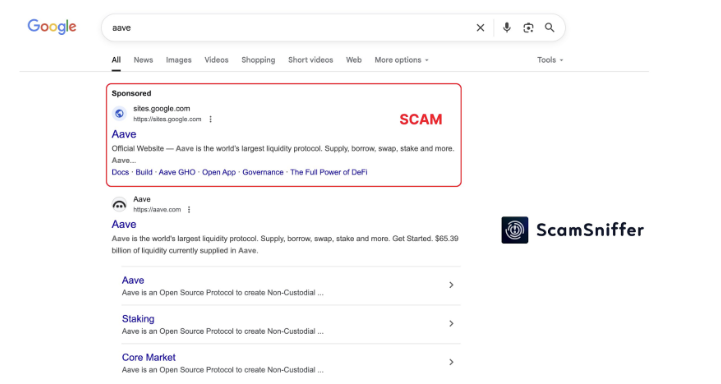Open the sponsored Aave title link
721x384 pixels.
click(124, 134)
